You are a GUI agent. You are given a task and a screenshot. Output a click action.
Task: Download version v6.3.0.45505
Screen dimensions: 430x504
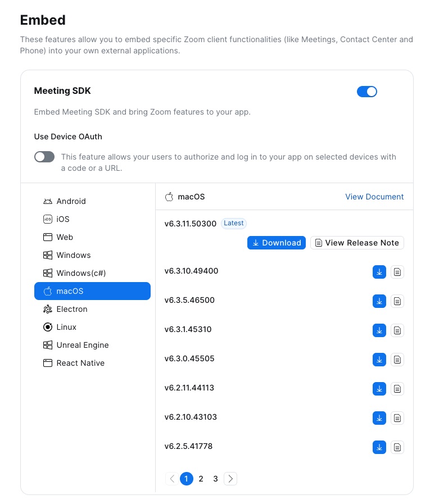point(379,360)
